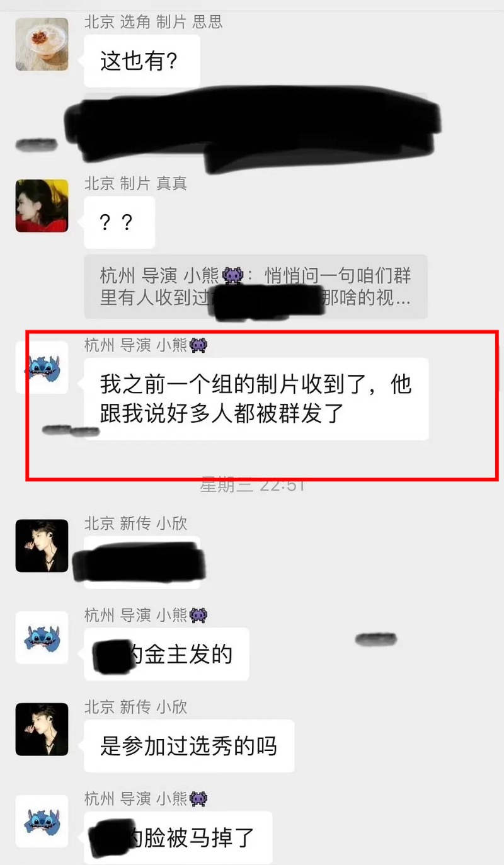Tap the Stitch avatar inside the red box
Image resolution: width=504 pixels, height=865 pixels.
point(42,368)
